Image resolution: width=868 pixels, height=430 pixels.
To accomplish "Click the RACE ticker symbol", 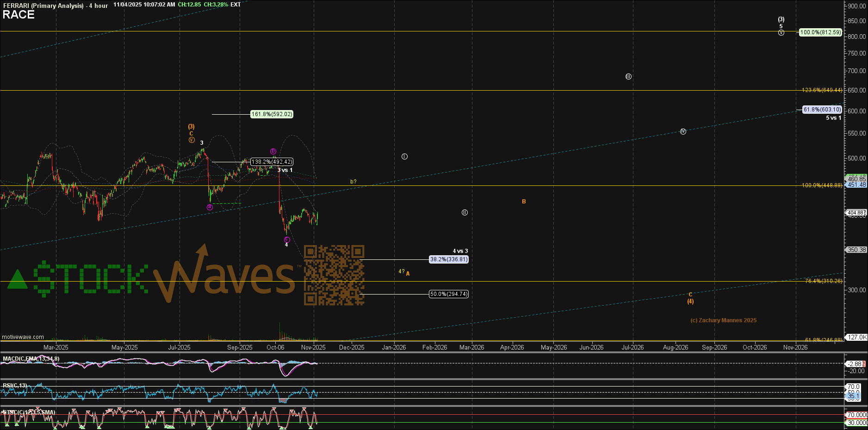I will pos(19,15).
